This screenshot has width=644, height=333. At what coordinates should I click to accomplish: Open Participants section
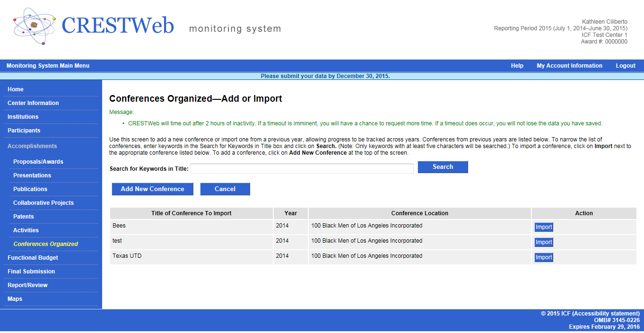click(x=24, y=131)
